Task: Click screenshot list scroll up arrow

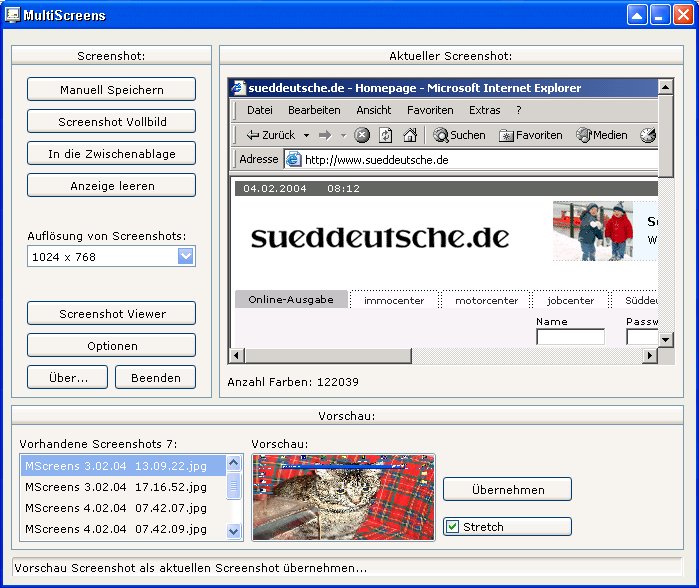Action: [x=234, y=463]
